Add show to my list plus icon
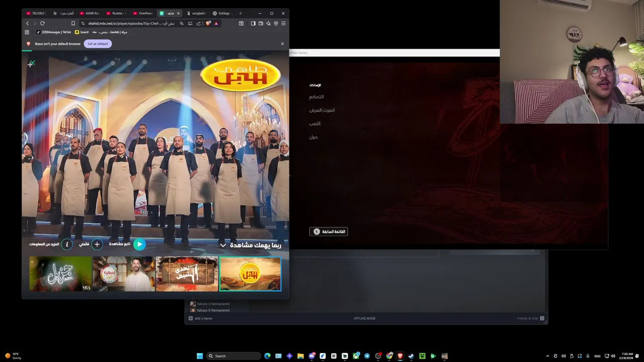The width and height of the screenshot is (644, 362). (x=97, y=244)
